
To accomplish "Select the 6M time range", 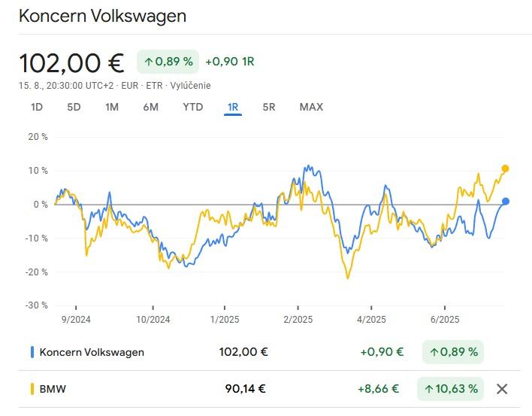I will click(x=150, y=107).
